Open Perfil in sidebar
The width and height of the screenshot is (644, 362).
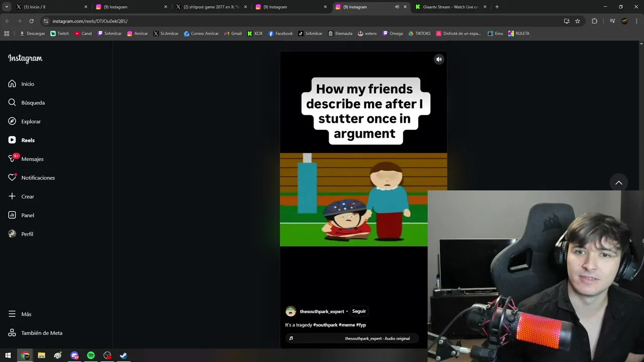21,234
